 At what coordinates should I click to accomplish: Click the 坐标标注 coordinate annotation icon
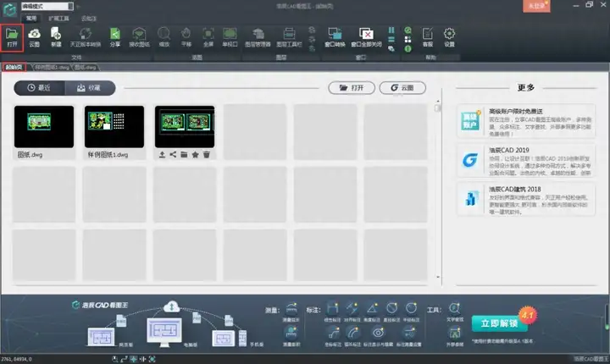pos(333,336)
